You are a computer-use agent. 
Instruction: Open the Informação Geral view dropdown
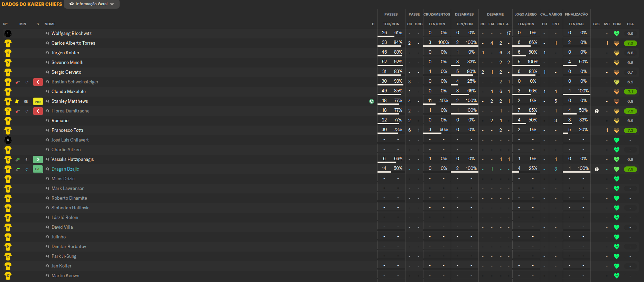pos(92,4)
